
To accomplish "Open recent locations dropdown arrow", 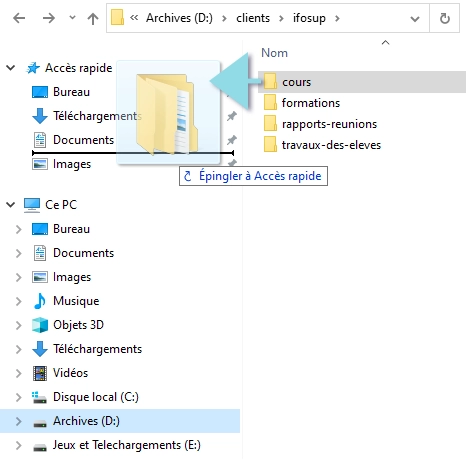I will (x=72, y=18).
